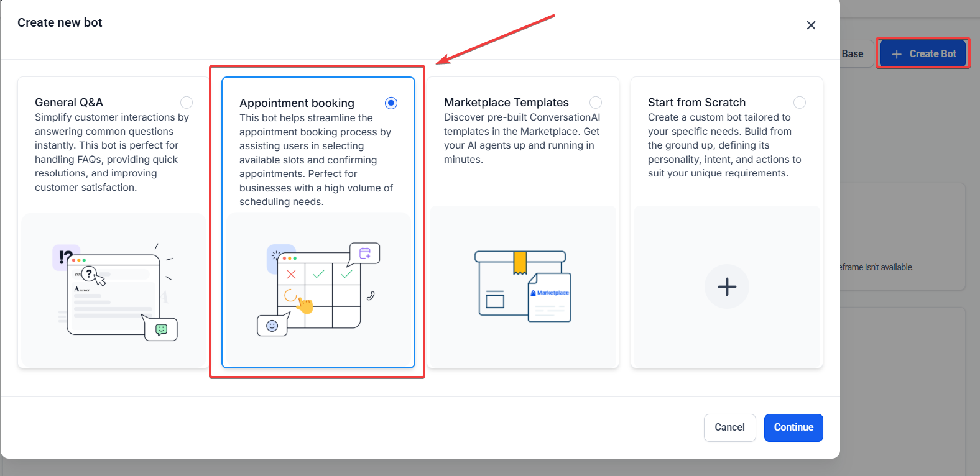The image size is (980, 476).
Task: Click the Marketplace label document icon
Action: (550, 298)
